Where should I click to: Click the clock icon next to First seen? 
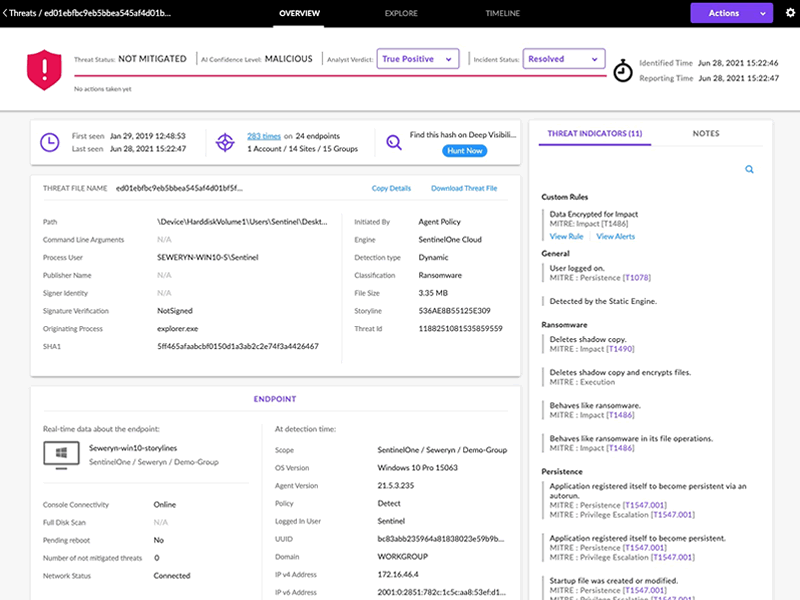[x=49, y=142]
